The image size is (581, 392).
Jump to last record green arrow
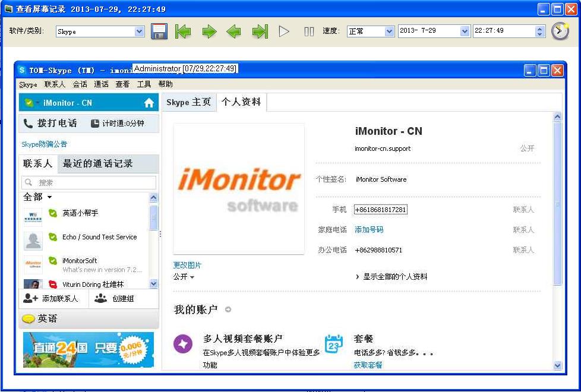(x=260, y=31)
